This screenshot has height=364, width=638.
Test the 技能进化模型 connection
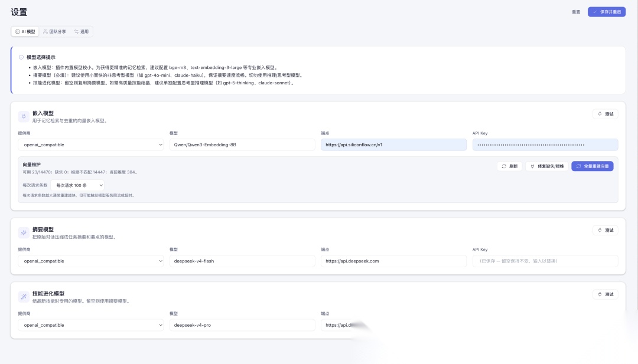[x=605, y=294]
